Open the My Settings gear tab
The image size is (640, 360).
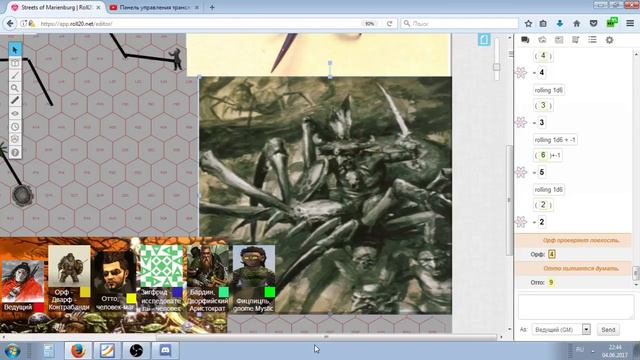tap(609, 40)
